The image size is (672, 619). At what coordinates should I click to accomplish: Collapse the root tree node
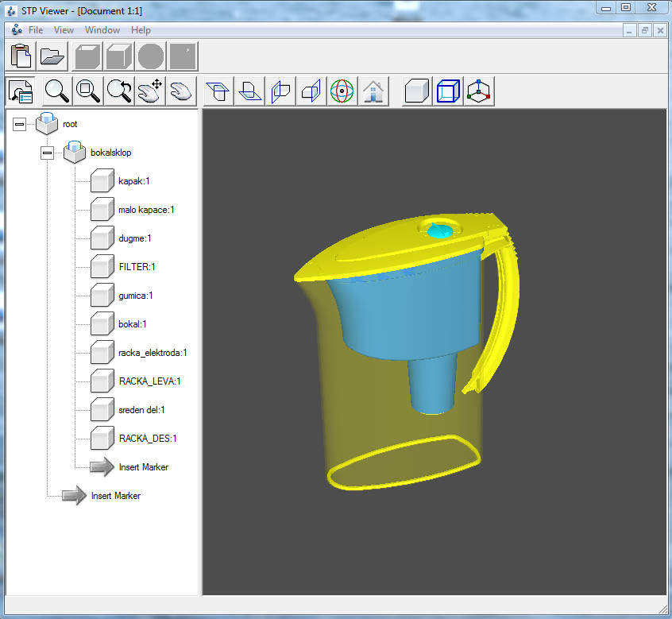click(19, 125)
